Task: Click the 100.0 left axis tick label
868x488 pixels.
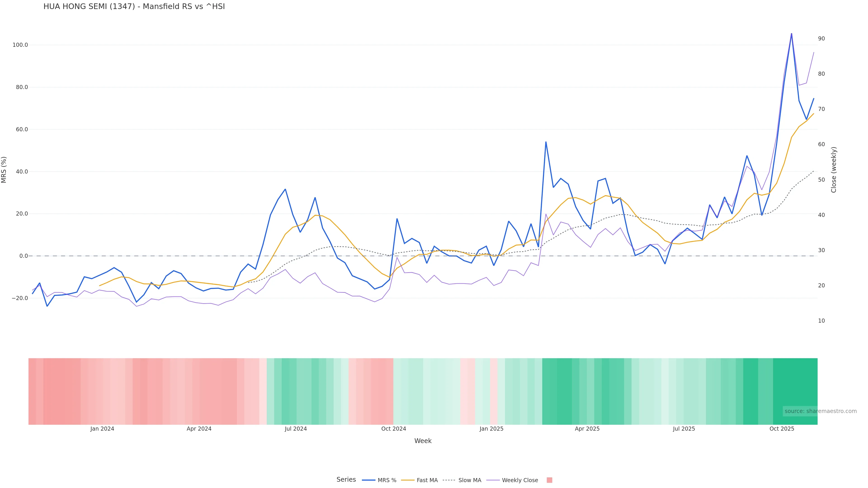Action: [20, 45]
